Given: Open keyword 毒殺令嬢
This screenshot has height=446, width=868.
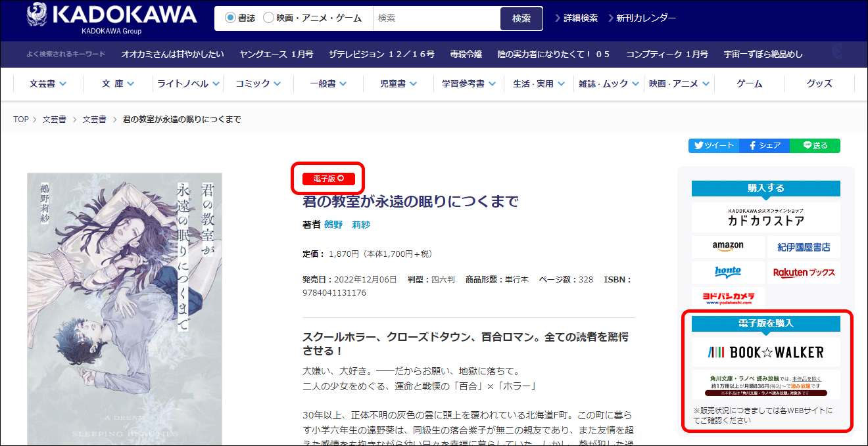Looking at the screenshot, I should click(x=466, y=55).
